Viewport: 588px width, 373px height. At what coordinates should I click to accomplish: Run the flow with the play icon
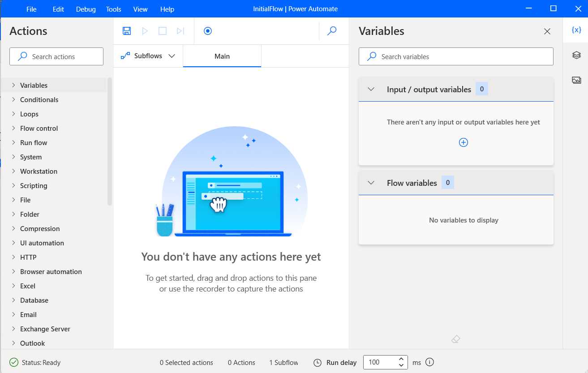[x=145, y=31]
